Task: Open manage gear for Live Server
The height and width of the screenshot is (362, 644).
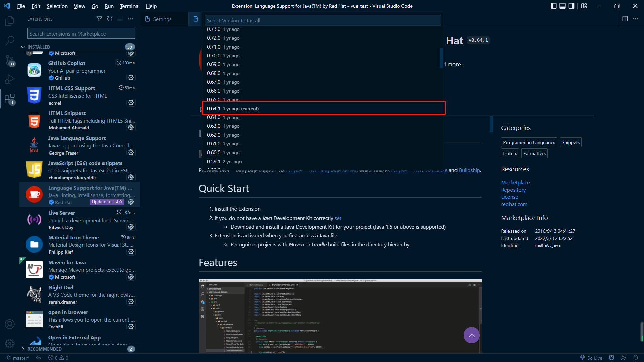Action: pos(131,227)
